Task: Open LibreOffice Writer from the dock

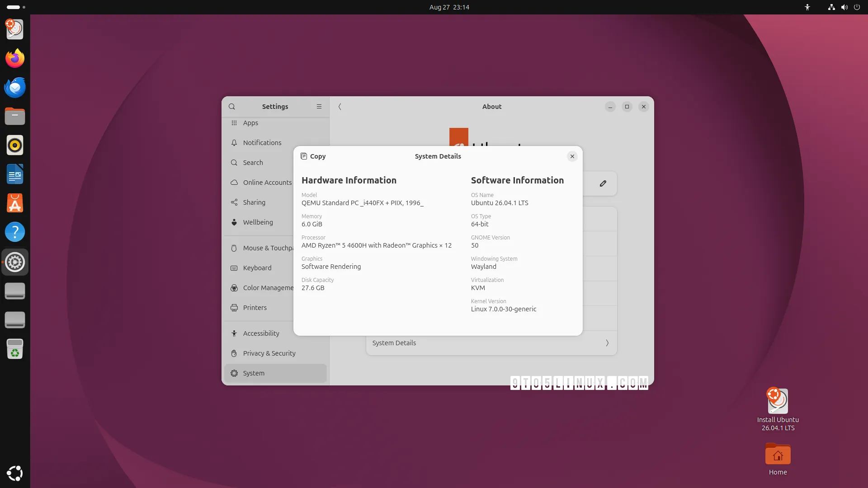Action: pos(15,174)
